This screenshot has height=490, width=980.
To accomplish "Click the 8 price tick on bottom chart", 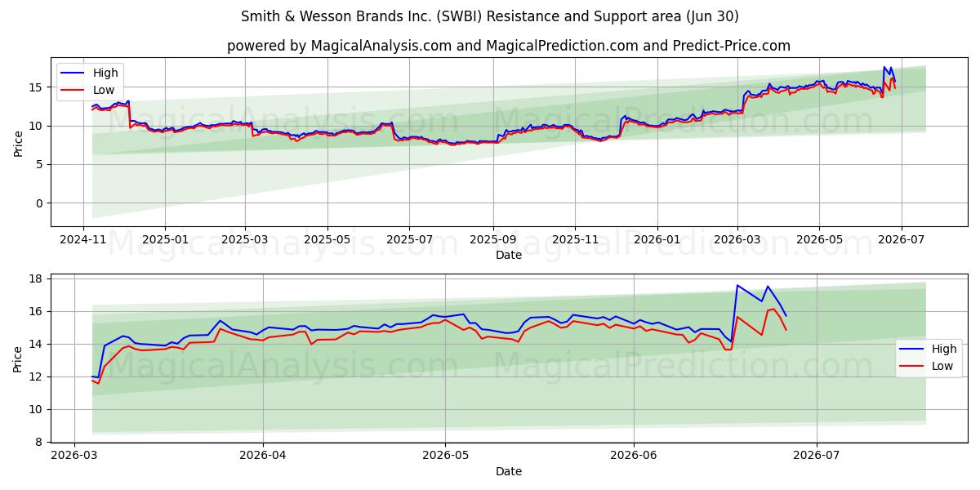I will pos(40,442).
